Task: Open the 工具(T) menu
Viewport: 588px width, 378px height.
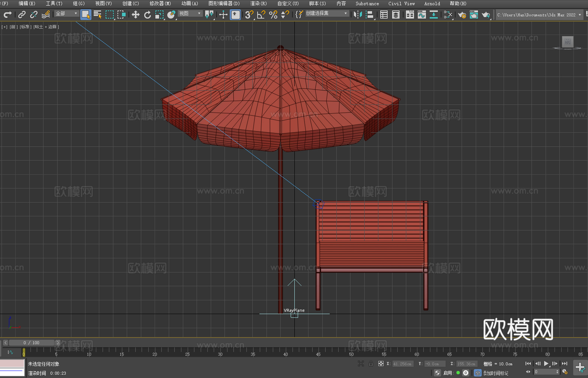Action: (x=54, y=3)
